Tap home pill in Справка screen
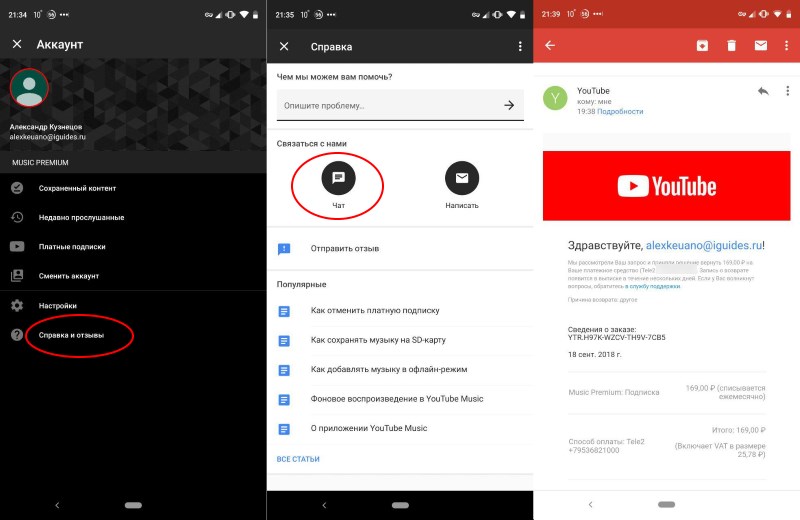The width and height of the screenshot is (800, 520). pyautogui.click(x=400, y=505)
